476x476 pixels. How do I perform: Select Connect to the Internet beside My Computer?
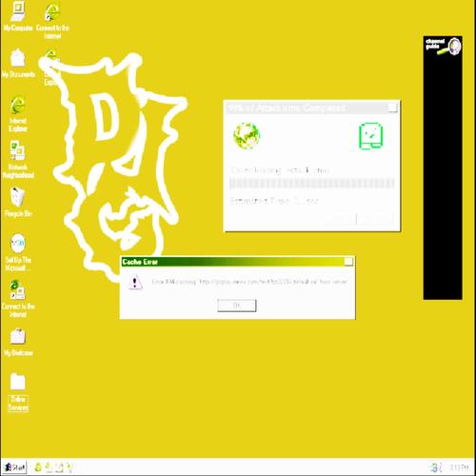52,21
